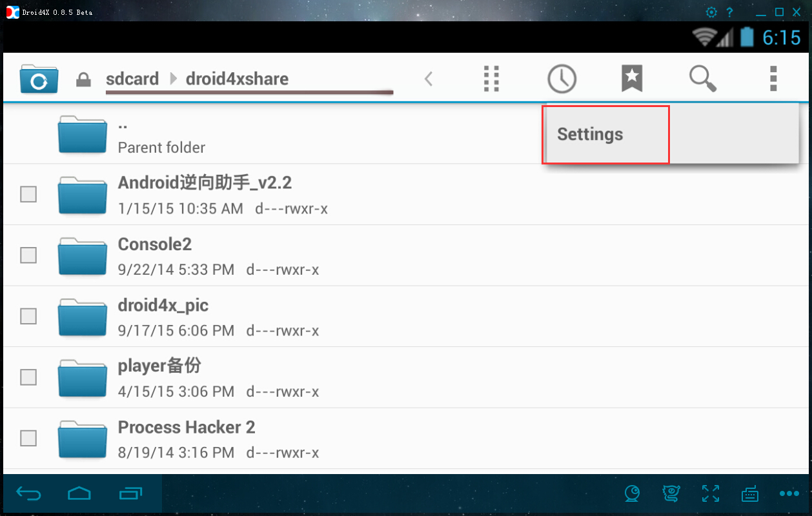Click the webcam icon in bottom bar

(633, 494)
